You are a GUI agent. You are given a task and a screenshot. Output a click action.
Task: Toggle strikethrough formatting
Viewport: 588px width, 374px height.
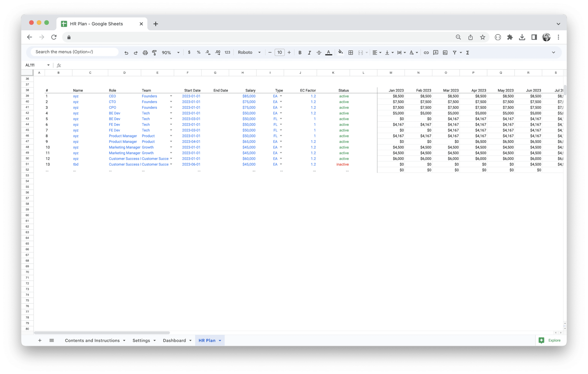coord(319,52)
